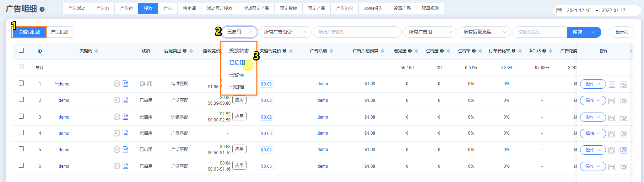
Task: Click 应用 button for row 3 suggested bid
Action: [239, 116]
